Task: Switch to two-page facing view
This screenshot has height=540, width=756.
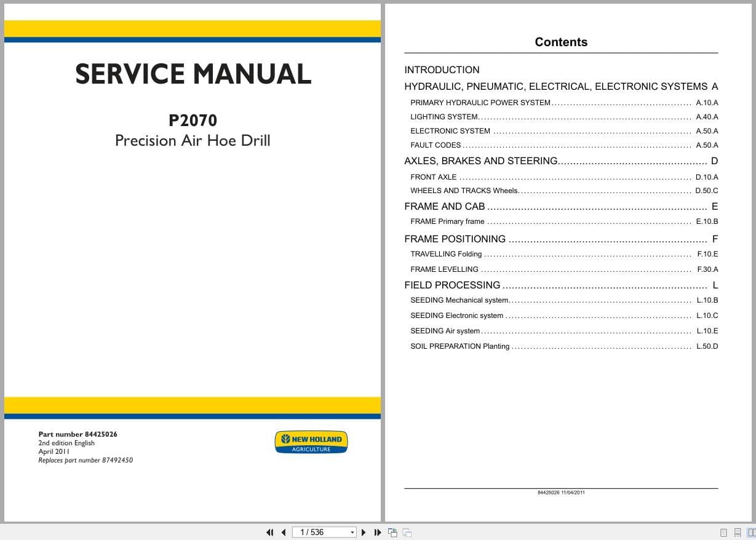Action: coord(751,533)
